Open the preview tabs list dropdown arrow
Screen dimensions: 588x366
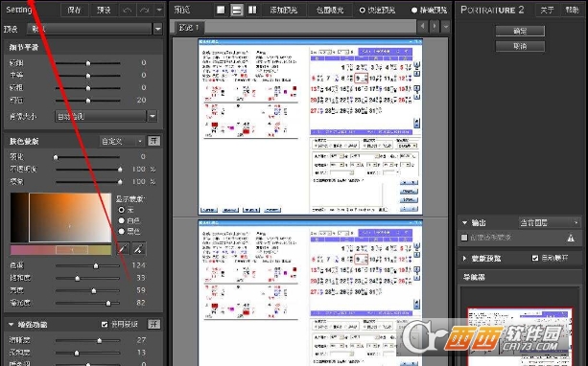point(445,26)
